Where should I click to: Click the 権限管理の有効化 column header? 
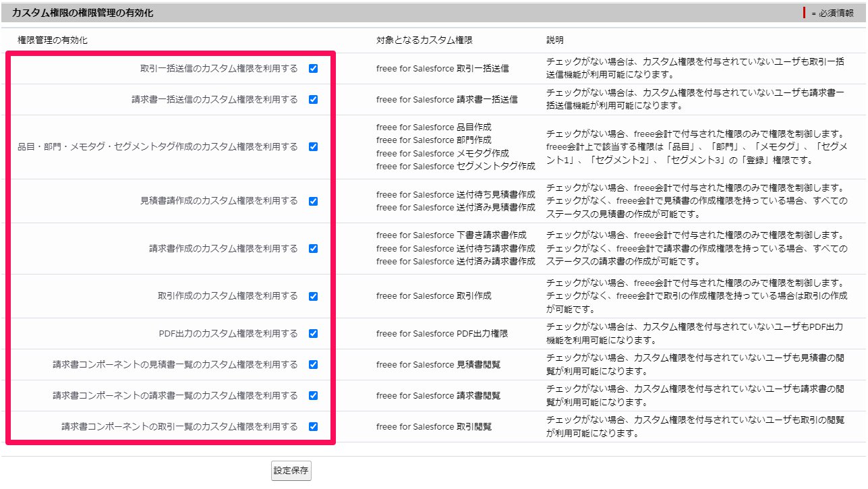click(x=53, y=40)
